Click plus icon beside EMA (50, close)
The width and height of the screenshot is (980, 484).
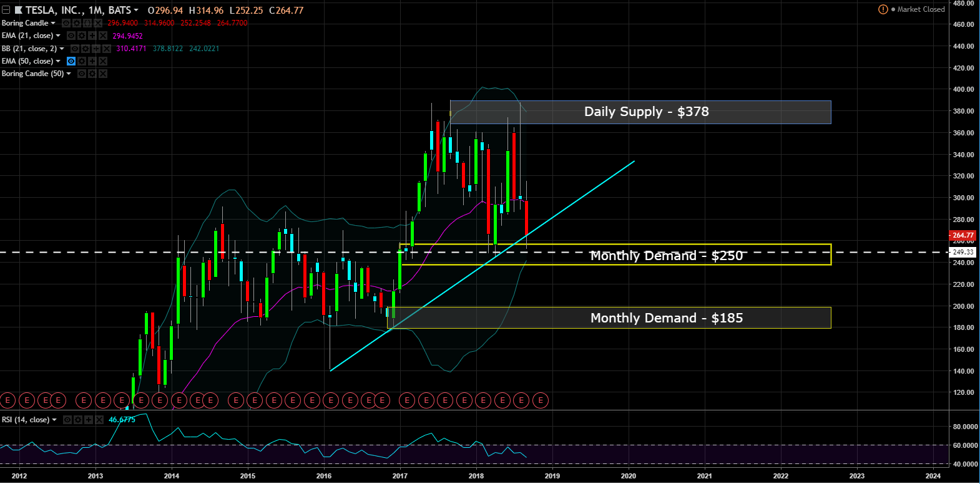point(92,61)
